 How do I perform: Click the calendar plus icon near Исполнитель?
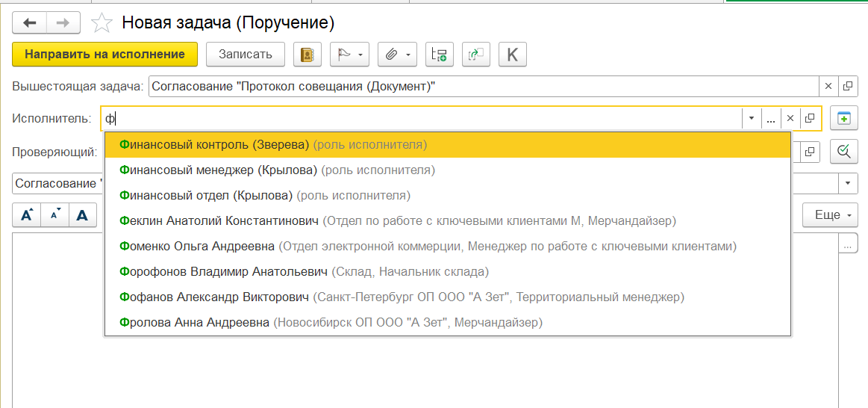click(x=844, y=118)
